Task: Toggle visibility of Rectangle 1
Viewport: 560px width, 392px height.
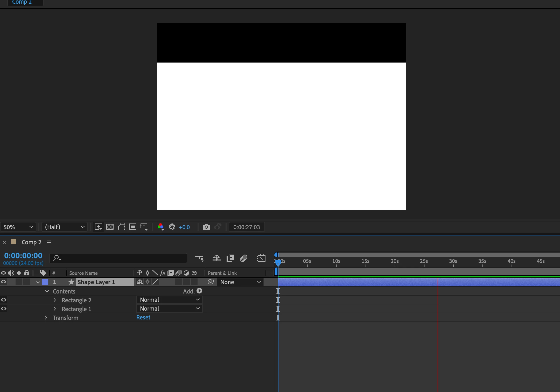Action: point(4,309)
